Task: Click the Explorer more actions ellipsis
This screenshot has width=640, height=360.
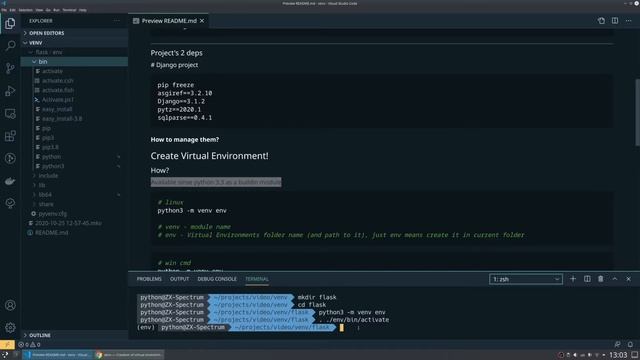Action: [x=117, y=20]
